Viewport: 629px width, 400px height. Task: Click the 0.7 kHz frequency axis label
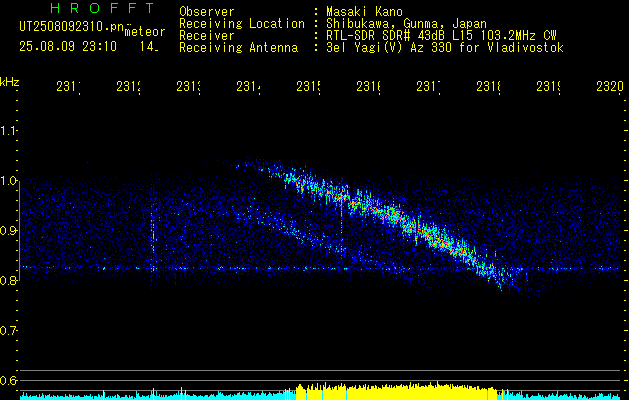point(8,331)
